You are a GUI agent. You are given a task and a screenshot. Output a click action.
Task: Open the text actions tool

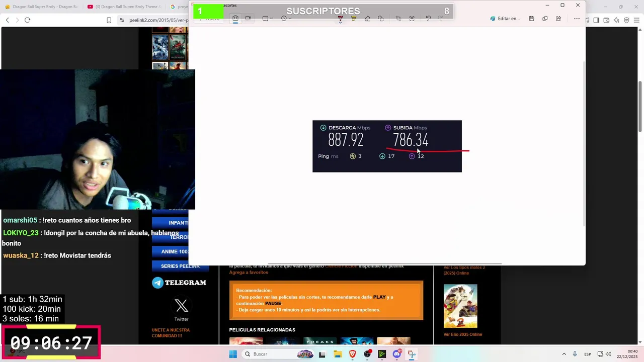(x=412, y=19)
